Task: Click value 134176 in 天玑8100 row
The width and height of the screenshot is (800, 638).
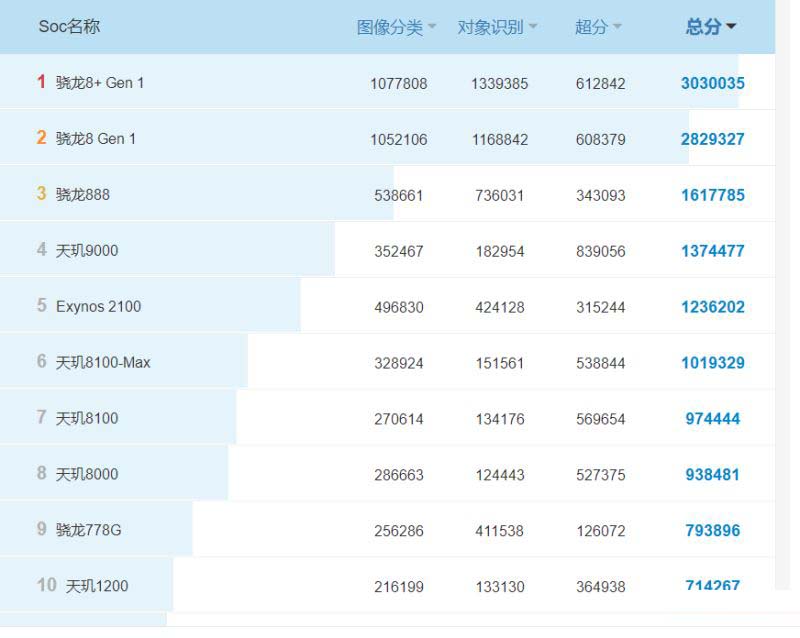Action: tap(499, 419)
